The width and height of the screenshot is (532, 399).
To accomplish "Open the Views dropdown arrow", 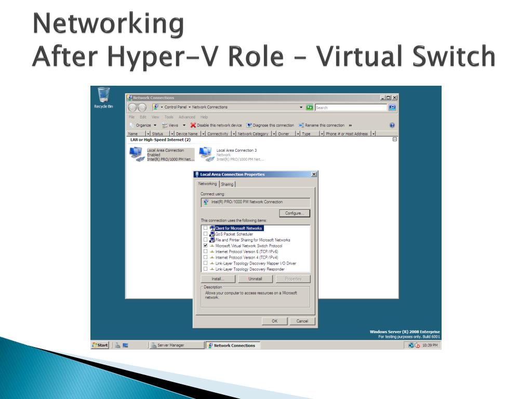I will [184, 125].
